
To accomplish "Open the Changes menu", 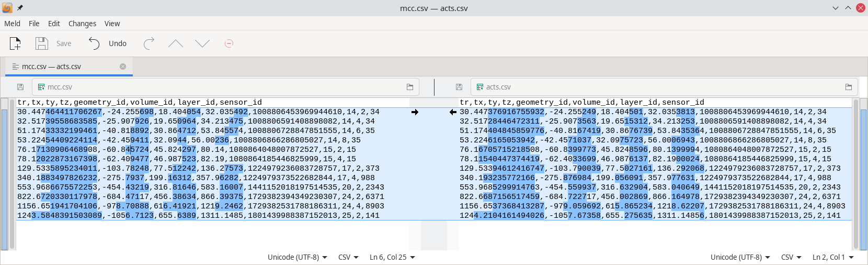I will pos(82,24).
